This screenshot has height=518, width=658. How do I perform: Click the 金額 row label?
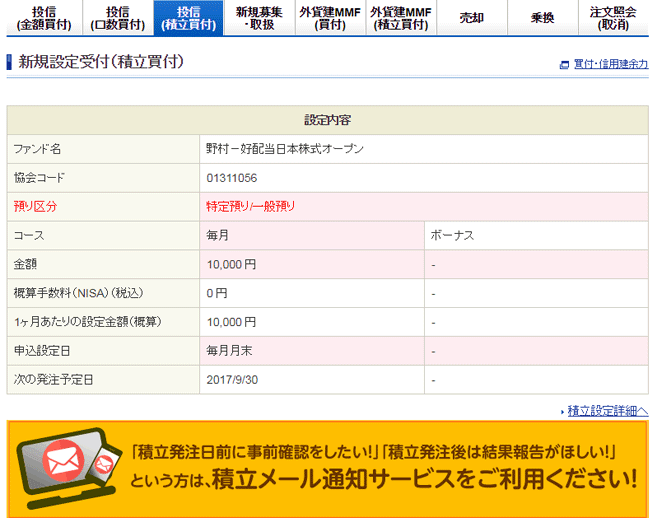(25, 264)
